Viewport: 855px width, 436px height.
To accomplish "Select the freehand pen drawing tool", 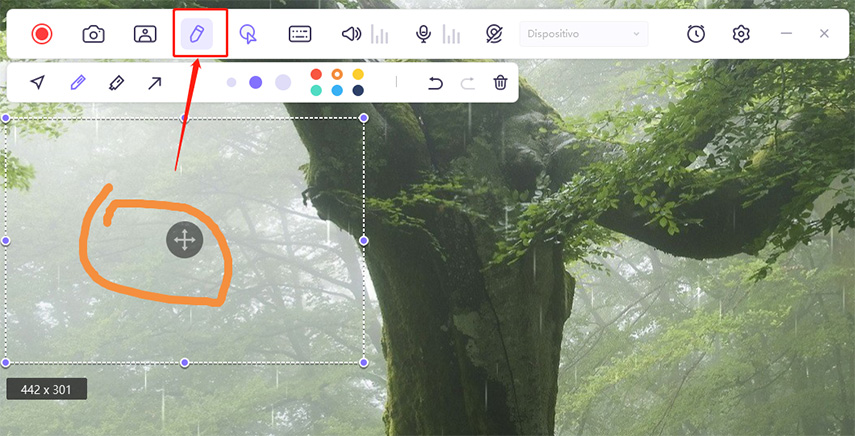I will coord(78,83).
